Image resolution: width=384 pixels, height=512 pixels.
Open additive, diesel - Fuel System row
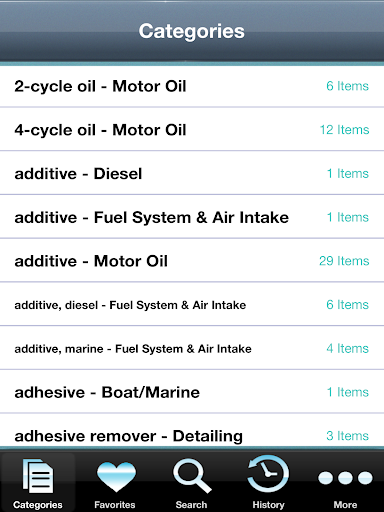[192, 304]
